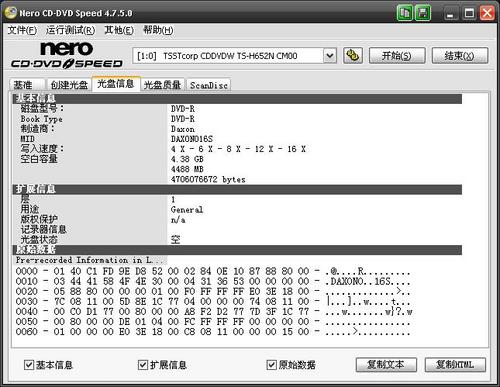Click hex row 0040 in raw data

[x=214, y=312]
